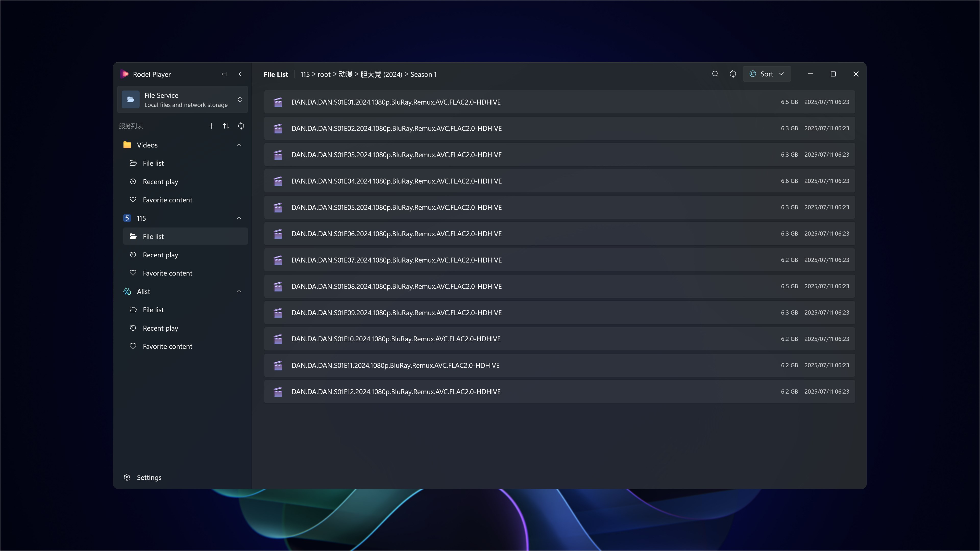Open Favorite content under Alist
This screenshot has height=551, width=980.
[186, 346]
